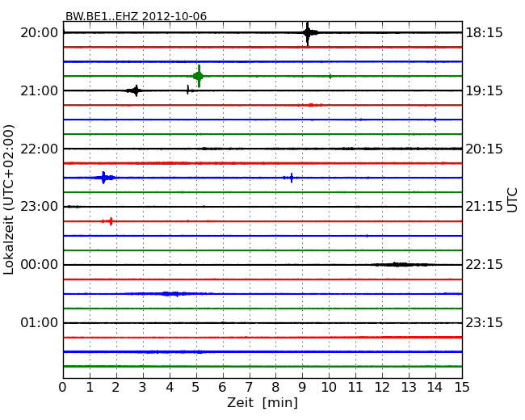Screen dimensions: 525x420
Task: Click the plot title BW.BE1..EHZ 2012-10-06
Action: point(136,16)
